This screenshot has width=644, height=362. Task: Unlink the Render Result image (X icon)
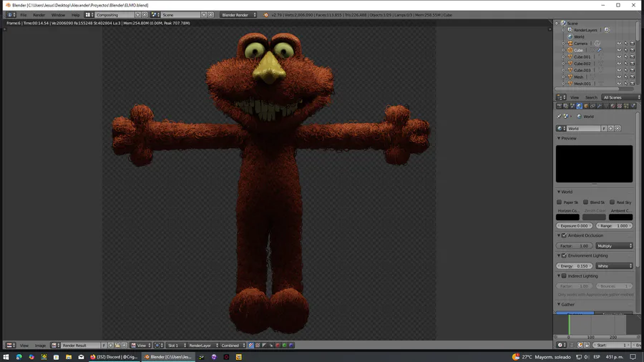(124, 345)
